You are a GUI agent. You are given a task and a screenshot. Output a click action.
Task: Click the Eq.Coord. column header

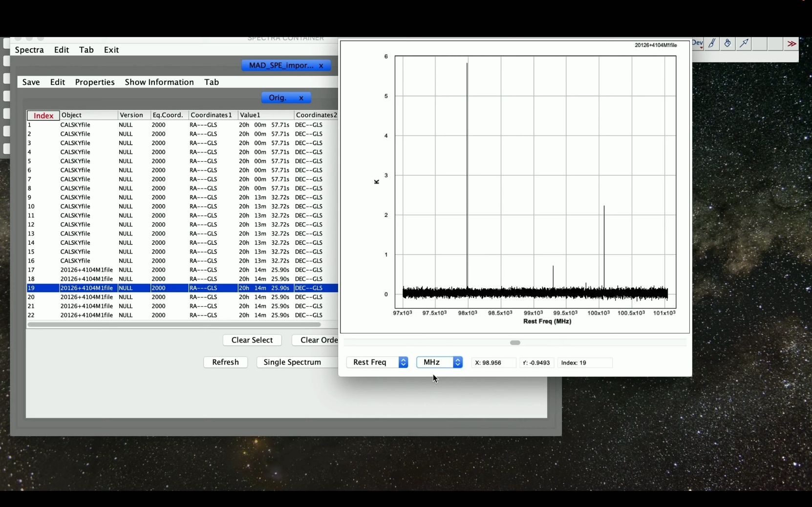point(170,115)
